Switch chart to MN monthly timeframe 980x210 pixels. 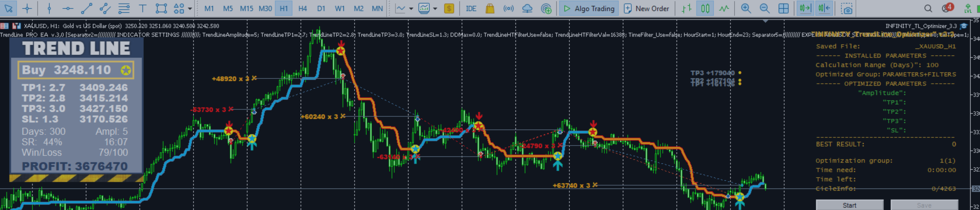pos(378,9)
